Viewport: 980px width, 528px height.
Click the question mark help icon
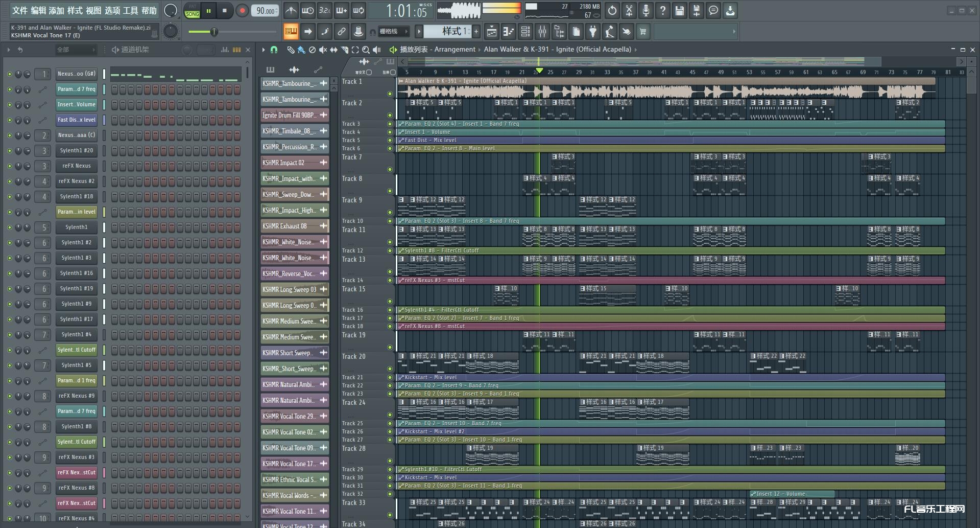[663, 10]
